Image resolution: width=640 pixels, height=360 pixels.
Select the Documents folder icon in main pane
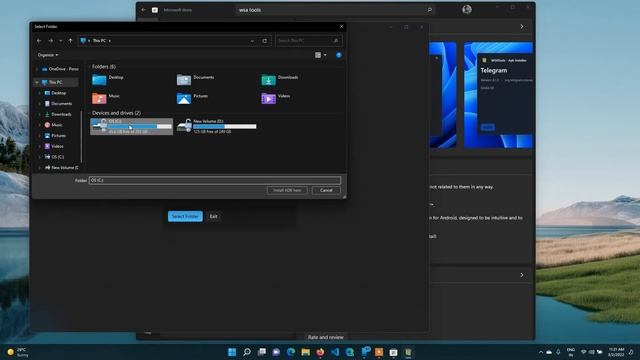point(184,80)
